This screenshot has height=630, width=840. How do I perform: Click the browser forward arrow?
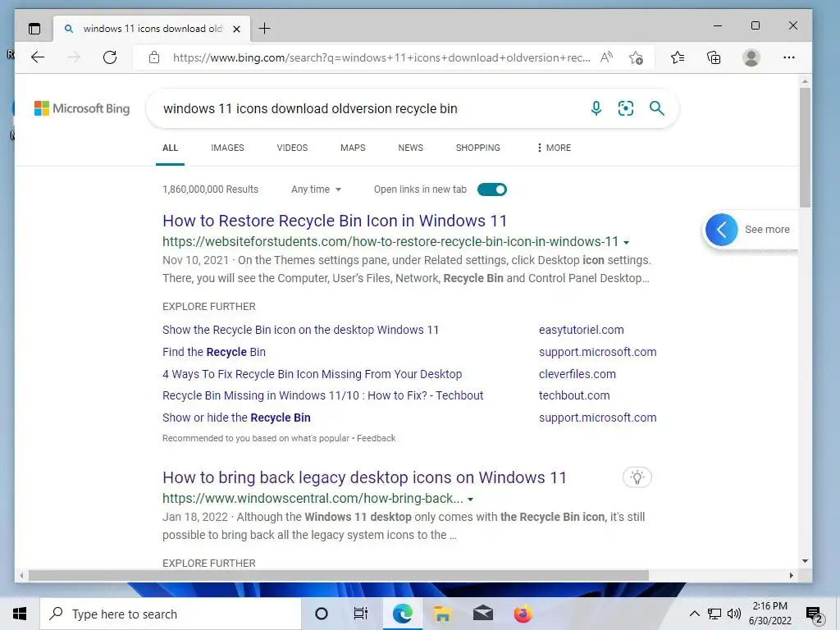click(74, 57)
